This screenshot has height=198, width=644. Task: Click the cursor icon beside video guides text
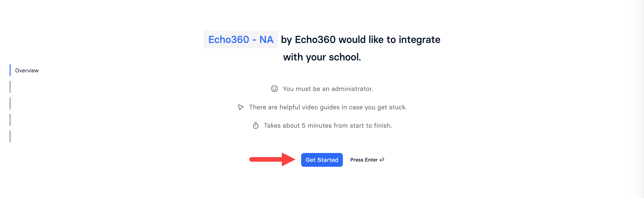point(240,107)
